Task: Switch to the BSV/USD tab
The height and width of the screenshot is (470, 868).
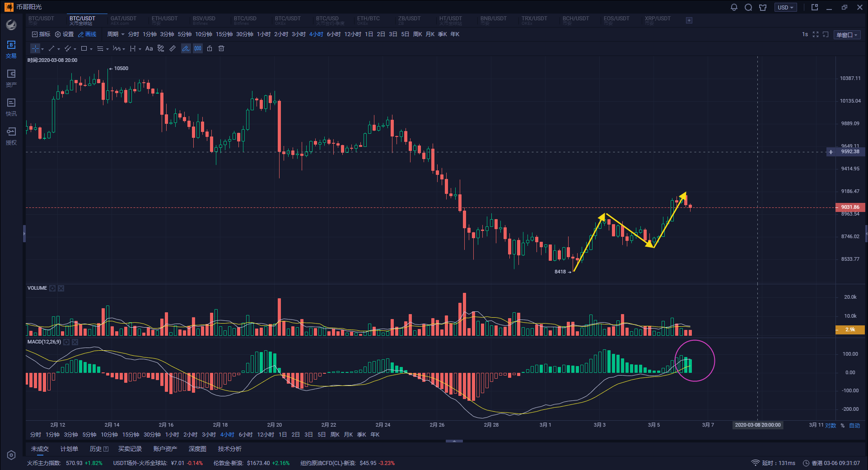Action: point(204,20)
